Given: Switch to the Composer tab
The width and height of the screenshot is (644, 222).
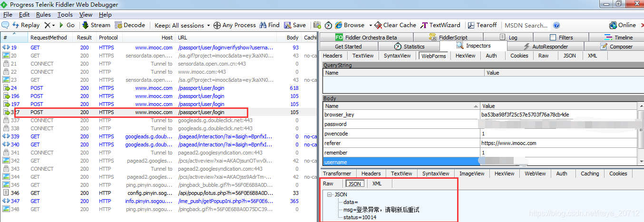Looking at the screenshot, I should coord(615,47).
